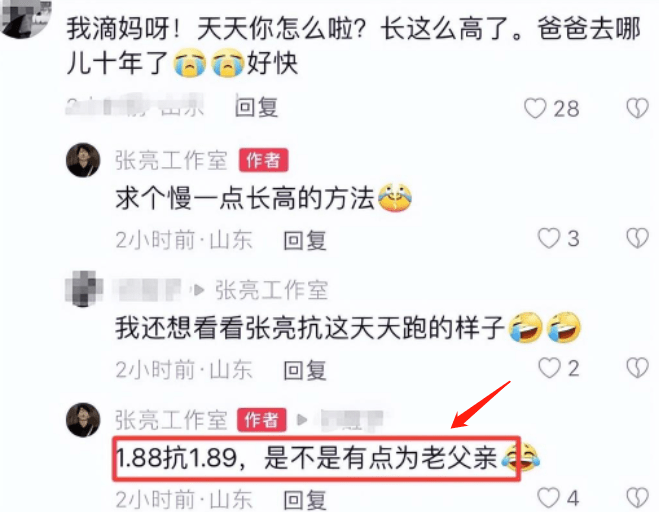Like 张亮工作室's reply with 3 likes
The image size is (659, 512).
coord(549,238)
